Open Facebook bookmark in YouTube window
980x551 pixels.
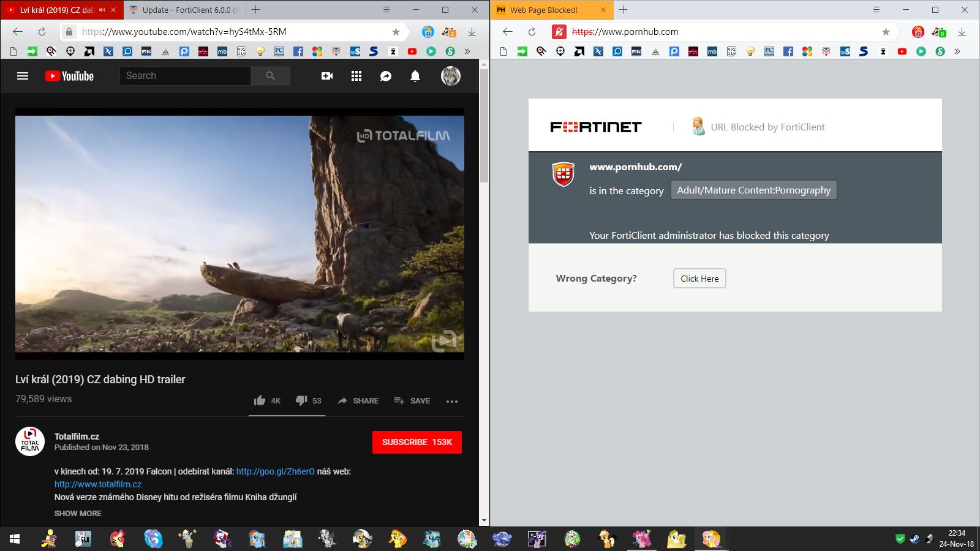(x=298, y=51)
